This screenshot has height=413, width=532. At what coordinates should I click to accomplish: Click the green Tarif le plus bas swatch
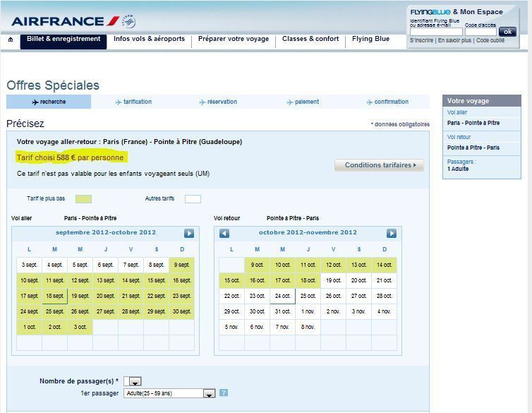[x=83, y=199]
